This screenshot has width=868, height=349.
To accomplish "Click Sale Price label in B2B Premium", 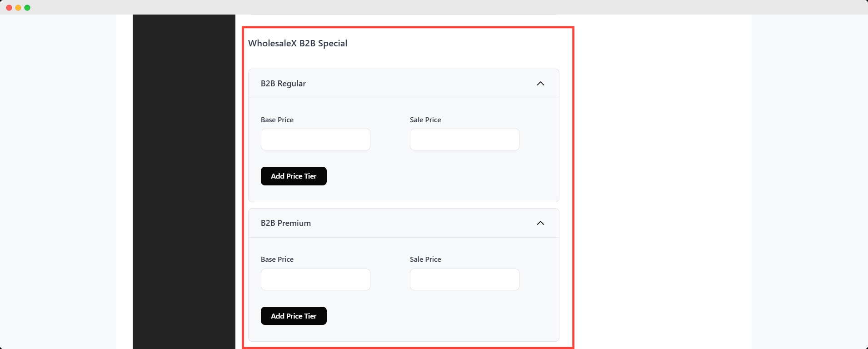I will click(425, 259).
